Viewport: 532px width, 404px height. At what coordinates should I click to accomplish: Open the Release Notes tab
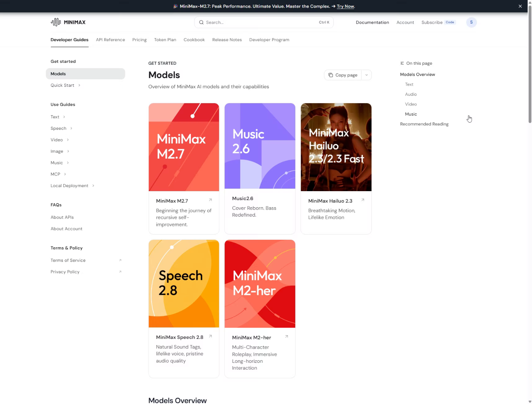click(227, 40)
